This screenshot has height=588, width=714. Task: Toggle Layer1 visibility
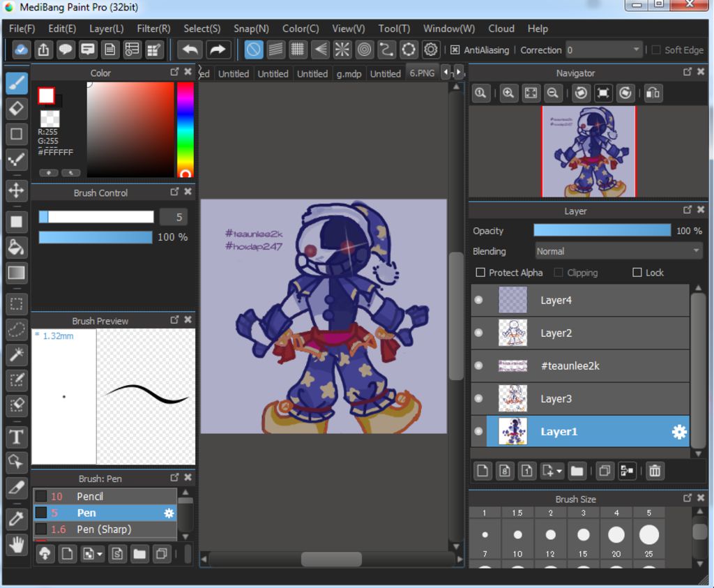pos(478,431)
